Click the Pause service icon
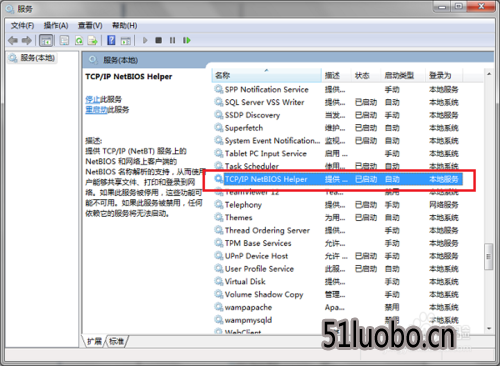The width and height of the screenshot is (500, 366). [172, 40]
